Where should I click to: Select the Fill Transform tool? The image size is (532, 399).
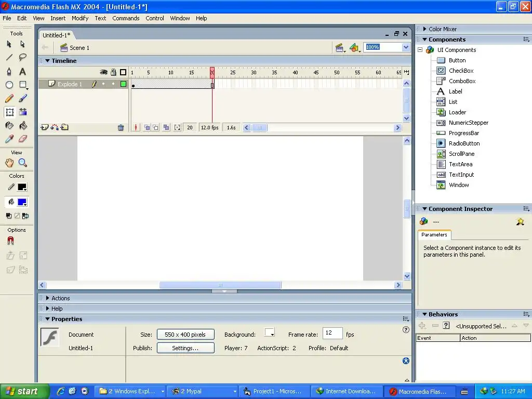coord(23,112)
